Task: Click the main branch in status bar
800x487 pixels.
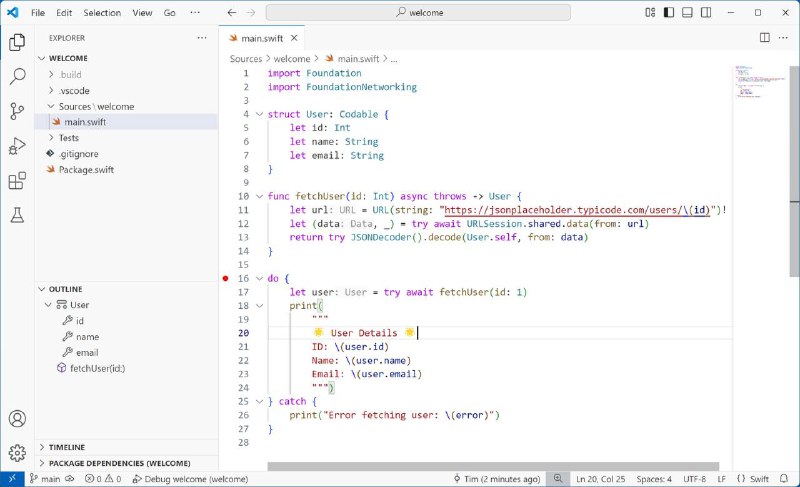Action: click(45, 479)
